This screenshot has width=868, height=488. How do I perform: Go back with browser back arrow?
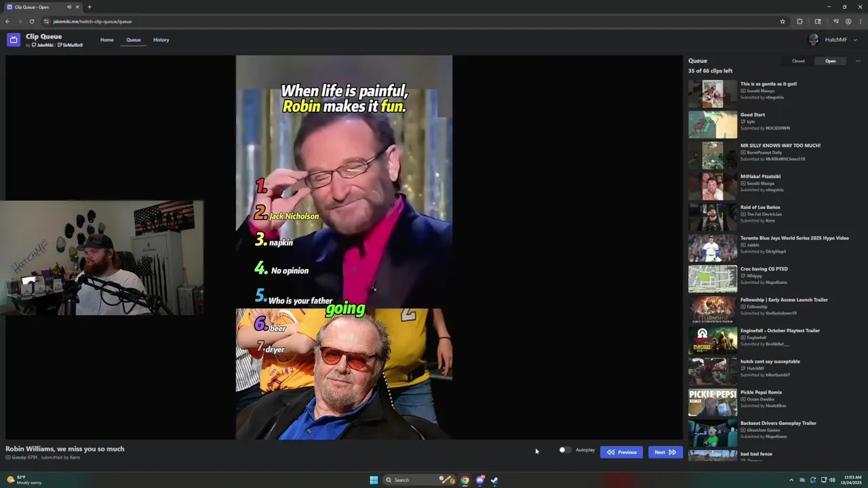(x=7, y=21)
